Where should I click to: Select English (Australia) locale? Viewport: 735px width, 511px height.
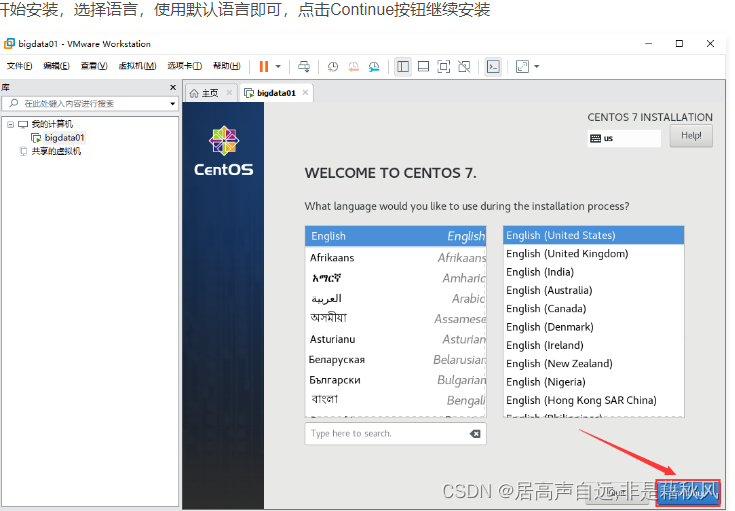point(593,290)
